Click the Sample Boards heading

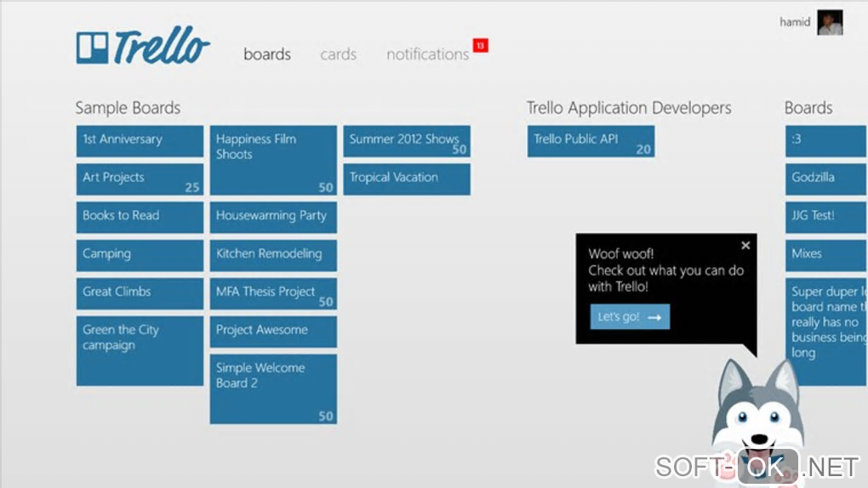tap(128, 107)
